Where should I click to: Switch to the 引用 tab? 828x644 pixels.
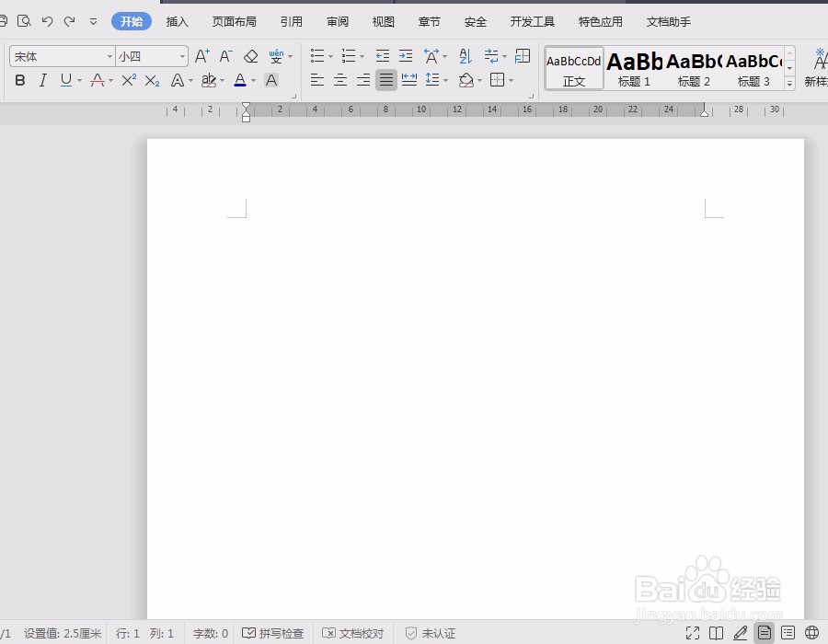click(291, 22)
